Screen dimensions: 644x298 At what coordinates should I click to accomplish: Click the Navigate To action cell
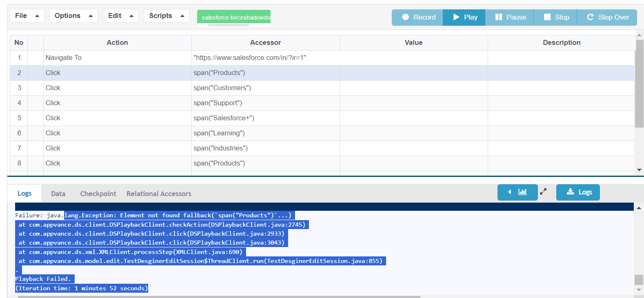tap(117, 57)
